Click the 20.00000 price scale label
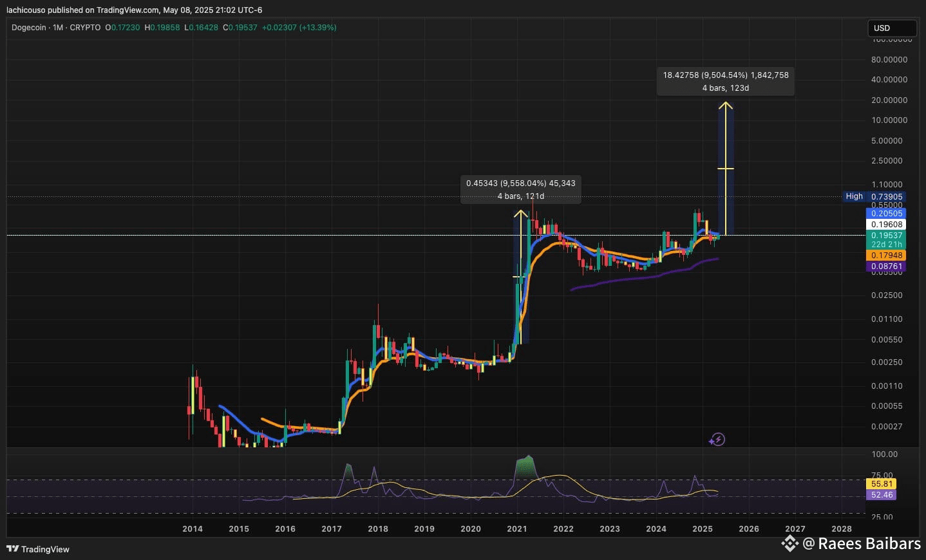926x560 pixels. [889, 100]
